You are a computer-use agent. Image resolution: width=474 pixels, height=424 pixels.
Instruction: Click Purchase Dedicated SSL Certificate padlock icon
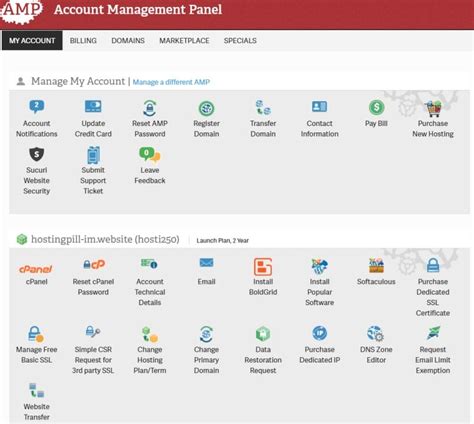pos(433,266)
